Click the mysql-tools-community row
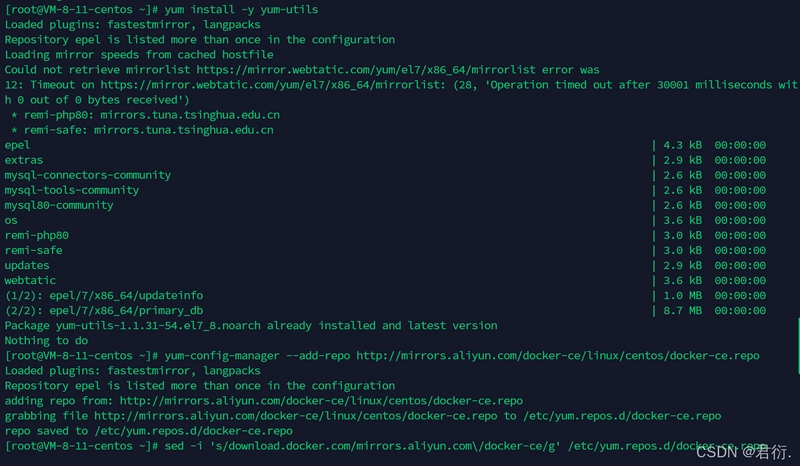Screen dimensions: 800x466 click(x=385, y=190)
